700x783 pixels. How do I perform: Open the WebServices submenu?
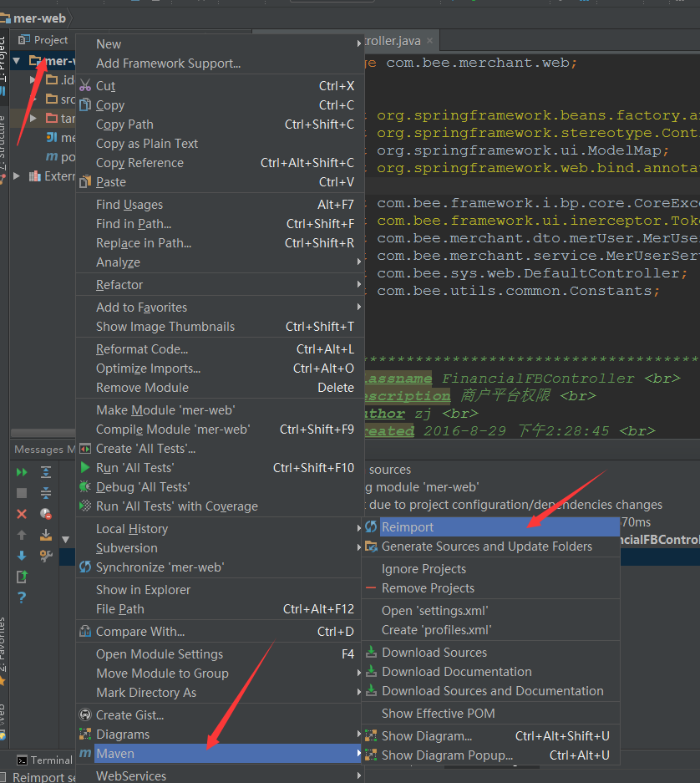click(220, 775)
